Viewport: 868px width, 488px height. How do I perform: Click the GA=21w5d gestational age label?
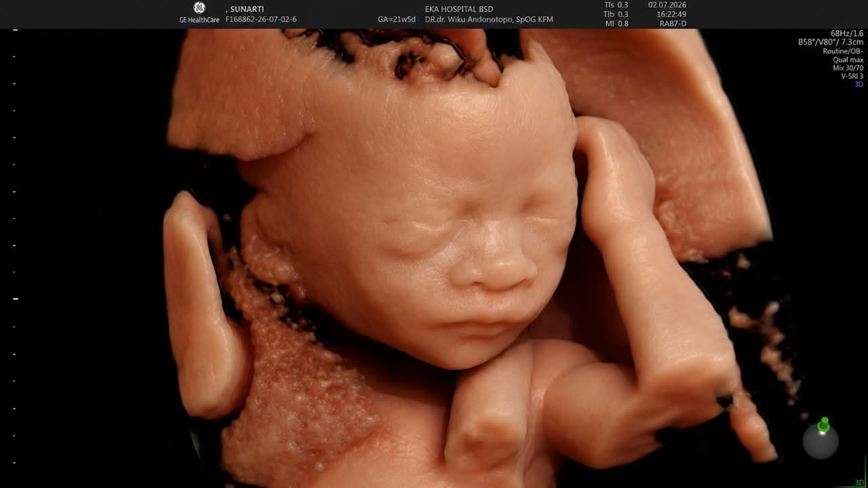(397, 19)
